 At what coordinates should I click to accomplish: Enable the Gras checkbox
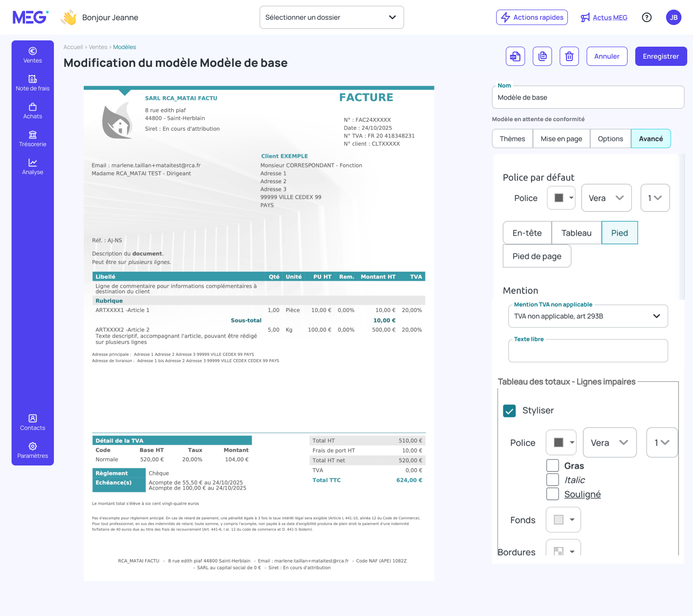coord(552,465)
